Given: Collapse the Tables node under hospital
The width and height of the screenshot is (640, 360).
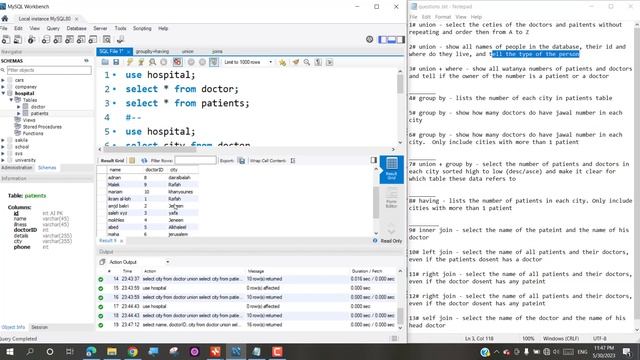Looking at the screenshot, I should pos(11,100).
